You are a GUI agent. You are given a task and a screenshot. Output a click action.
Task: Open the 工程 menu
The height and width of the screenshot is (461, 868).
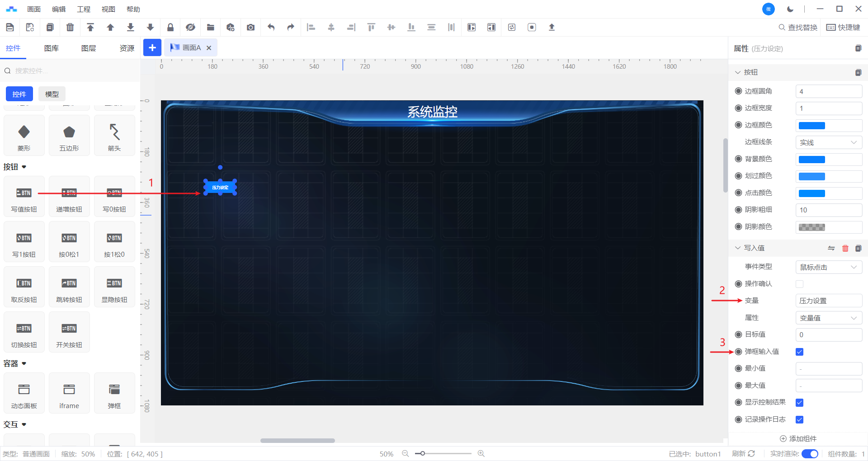[84, 9]
